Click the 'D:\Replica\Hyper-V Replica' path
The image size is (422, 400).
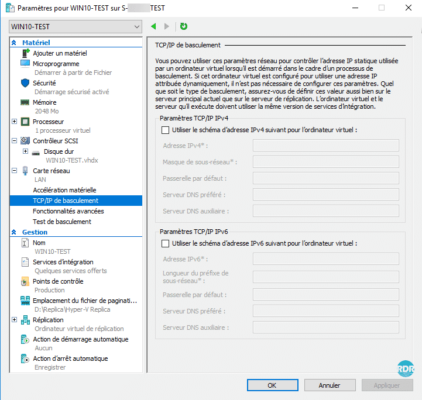(72, 309)
